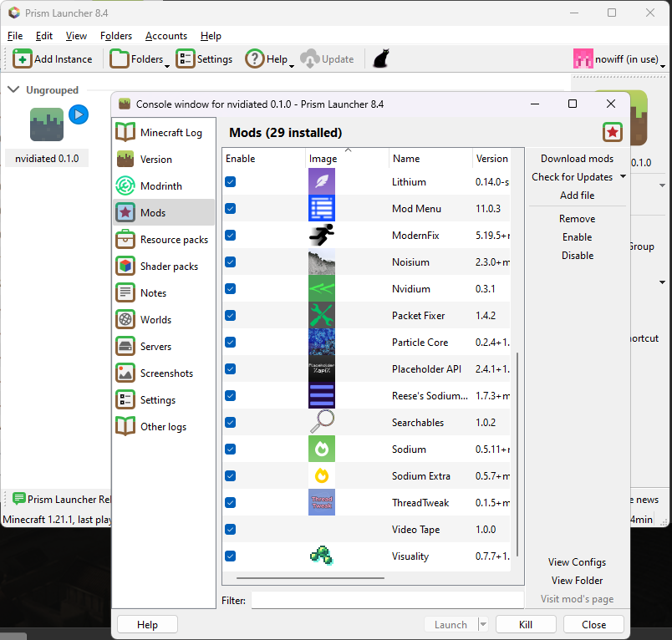Screen dimensions: 672x640
Task: Toggle the Video Tape mod checkbox
Action: point(231,530)
